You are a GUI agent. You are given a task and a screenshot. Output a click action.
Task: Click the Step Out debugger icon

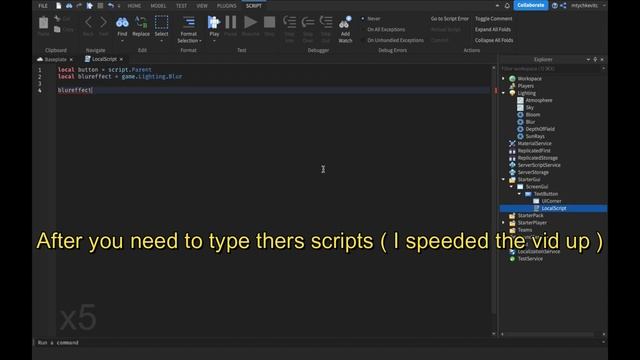click(x=326, y=22)
